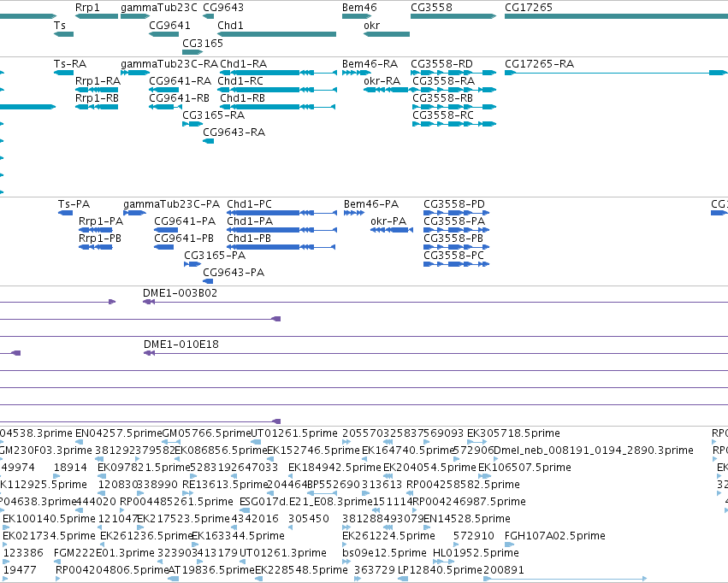This screenshot has width=728, height=583.
Task: Open the Chd1-PA protein label
Action: (250, 221)
